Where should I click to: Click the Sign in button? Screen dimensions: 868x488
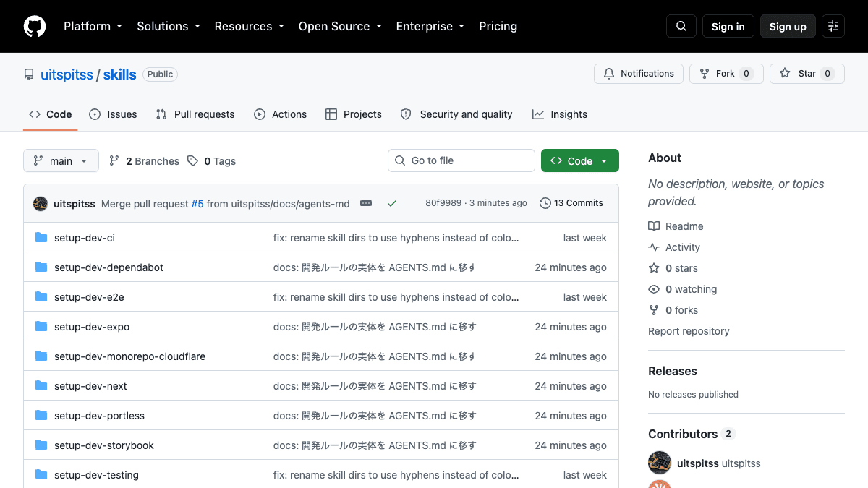728,26
